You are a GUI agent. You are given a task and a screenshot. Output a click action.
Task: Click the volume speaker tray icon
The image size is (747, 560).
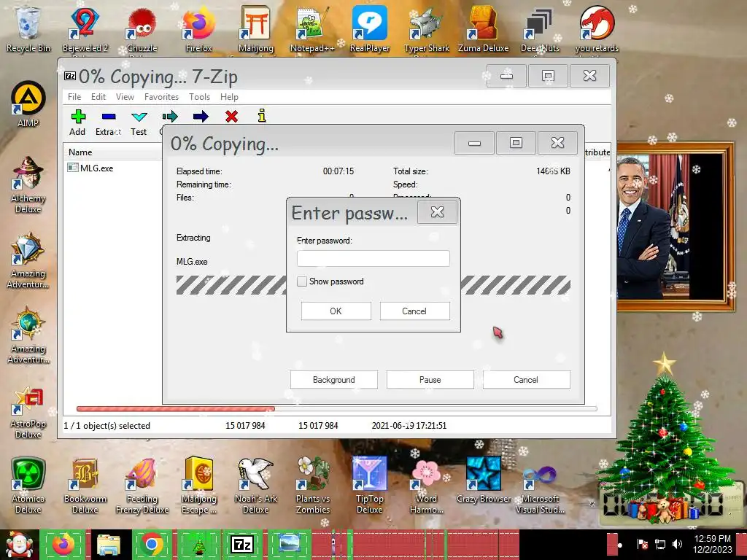click(677, 544)
